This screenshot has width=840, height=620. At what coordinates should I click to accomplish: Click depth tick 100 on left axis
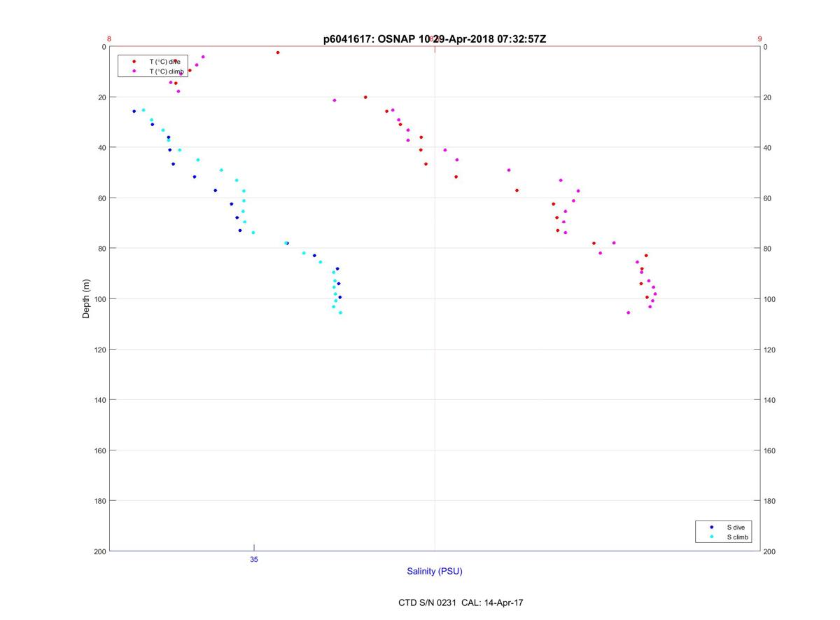point(99,299)
